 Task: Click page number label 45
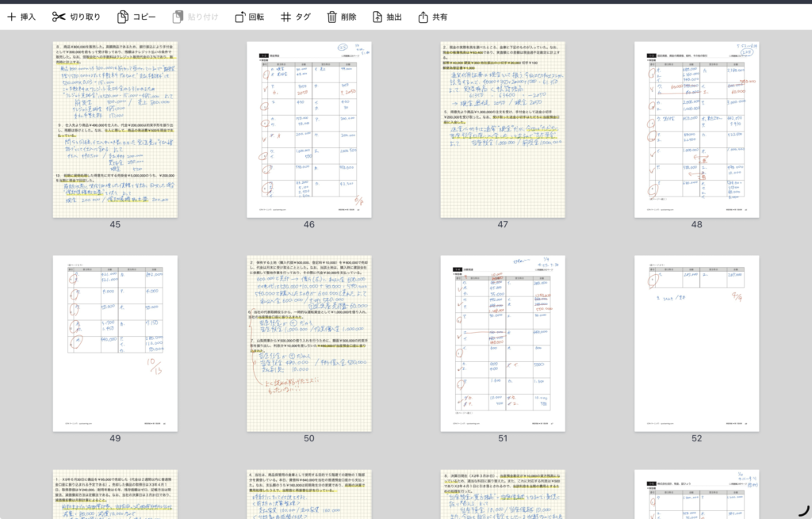point(115,224)
